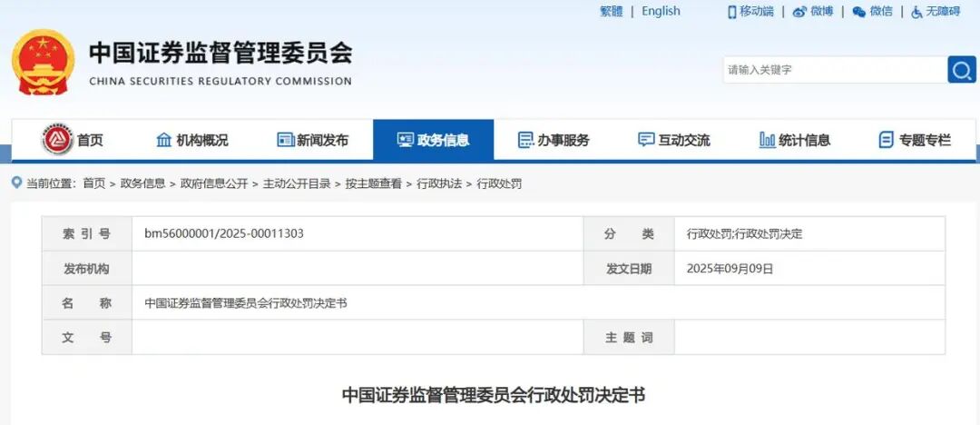Click the document icon next to 专题专栏
The image size is (980, 425).
pyautogui.click(x=886, y=140)
